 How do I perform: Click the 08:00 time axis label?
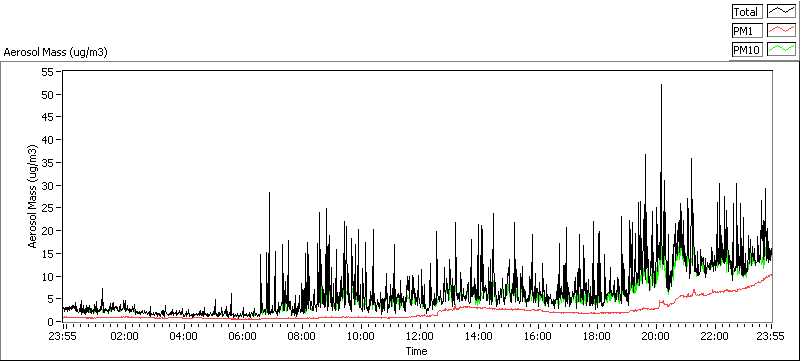point(302,336)
